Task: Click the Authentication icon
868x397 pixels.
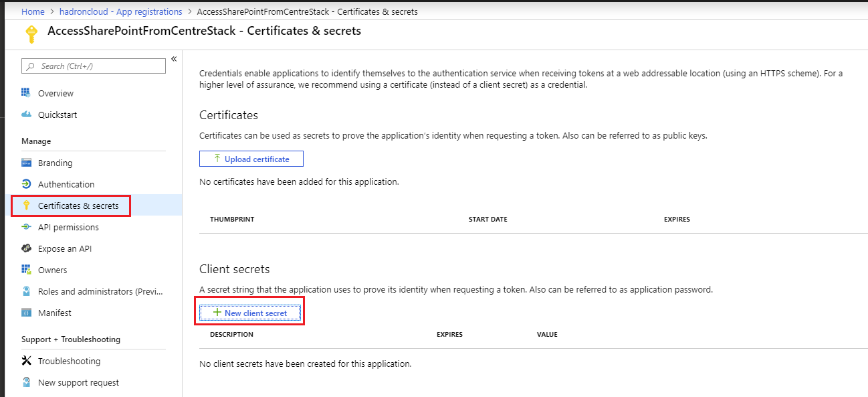Action: [x=26, y=184]
